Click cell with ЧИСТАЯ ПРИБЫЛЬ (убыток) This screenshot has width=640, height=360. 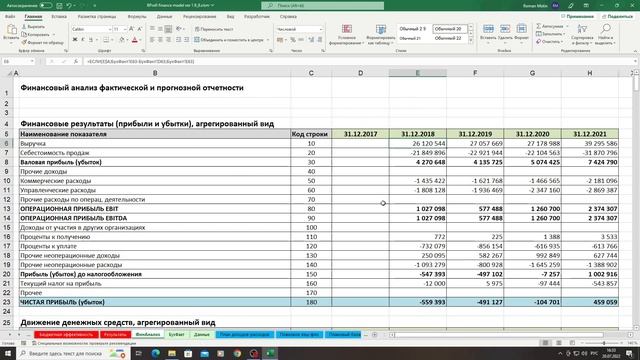155,302
